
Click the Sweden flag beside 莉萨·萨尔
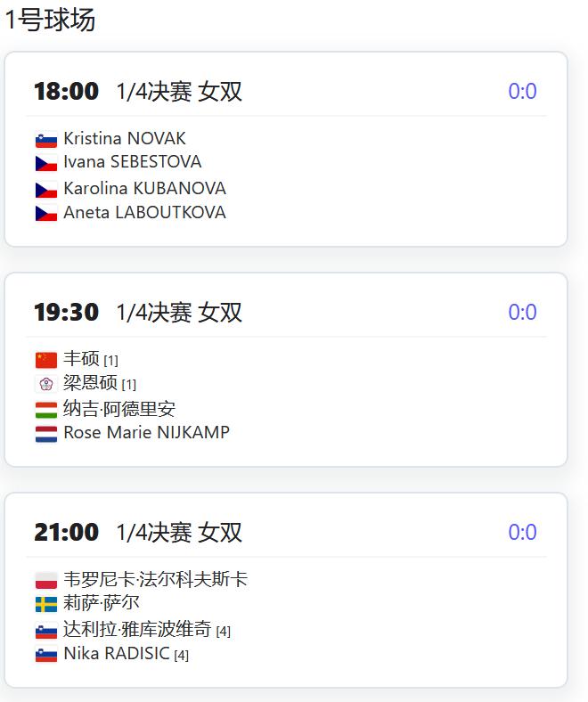pos(46,604)
